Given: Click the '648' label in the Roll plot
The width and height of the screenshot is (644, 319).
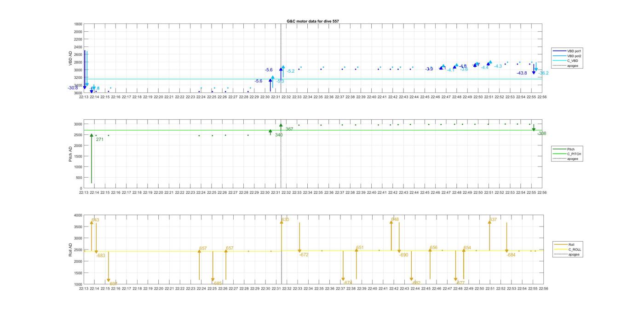Looking at the screenshot, I should point(395,219).
